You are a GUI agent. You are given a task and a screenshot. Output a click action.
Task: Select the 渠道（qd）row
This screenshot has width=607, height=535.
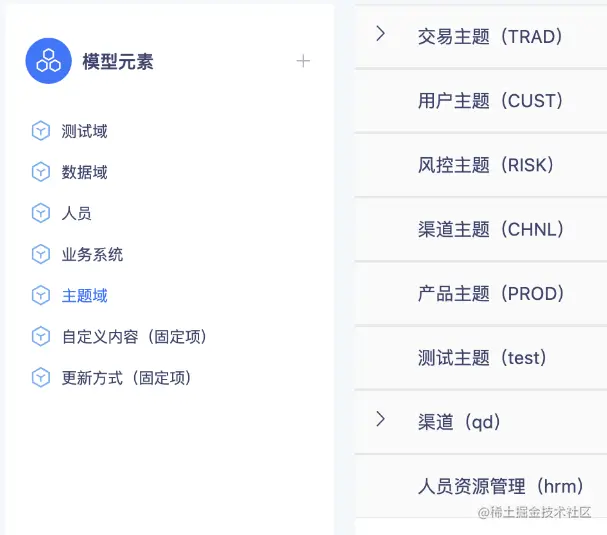point(481,422)
